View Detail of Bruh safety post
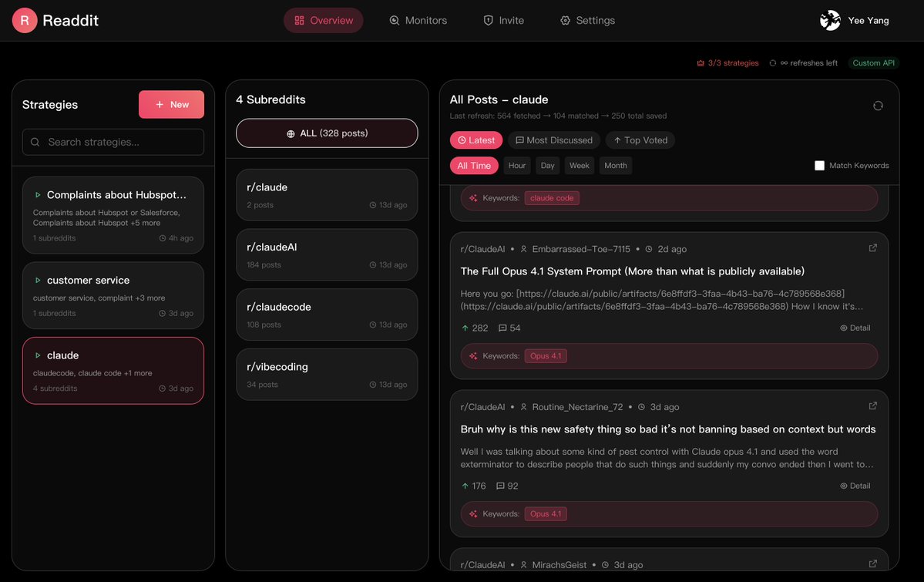The height and width of the screenshot is (582, 924). (x=855, y=486)
